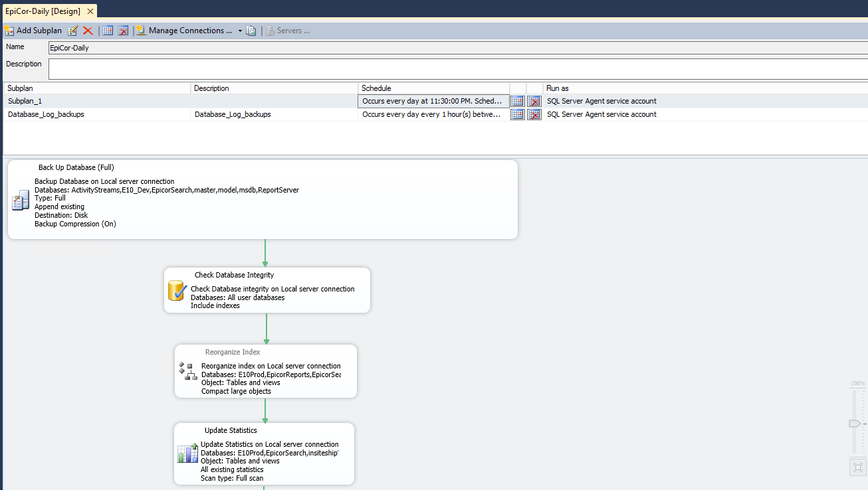Click the Schedule column header
The height and width of the screenshot is (490, 868).
click(x=434, y=88)
